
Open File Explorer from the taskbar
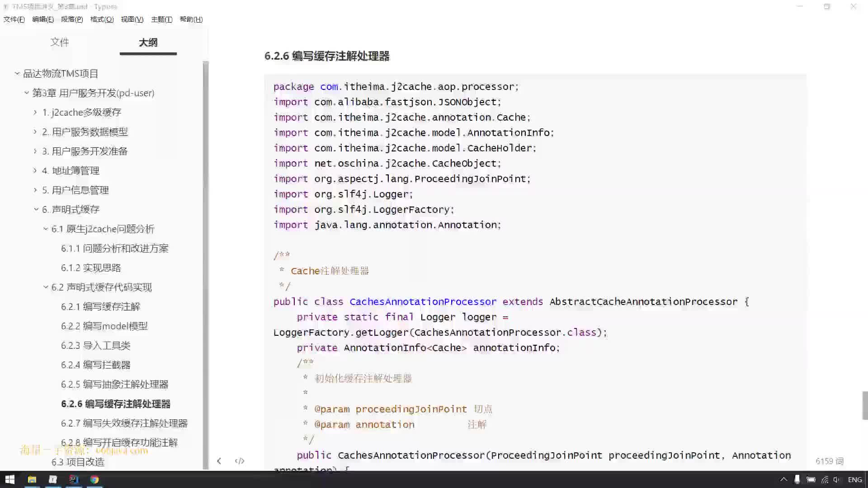pyautogui.click(x=32, y=479)
